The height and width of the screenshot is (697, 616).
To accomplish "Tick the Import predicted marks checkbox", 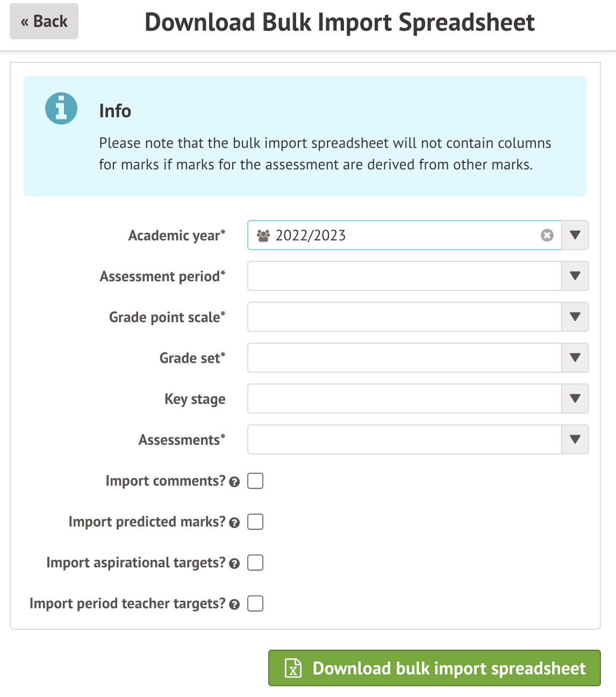I will pos(255,522).
